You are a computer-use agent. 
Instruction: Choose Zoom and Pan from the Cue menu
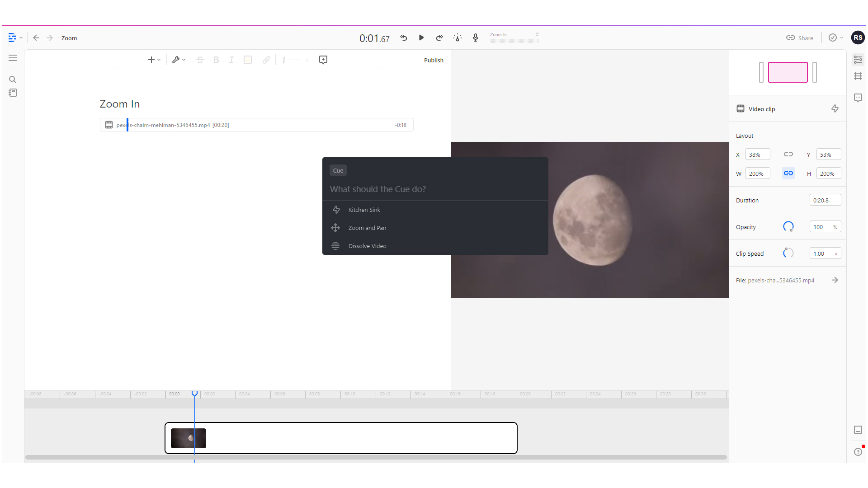click(x=367, y=228)
